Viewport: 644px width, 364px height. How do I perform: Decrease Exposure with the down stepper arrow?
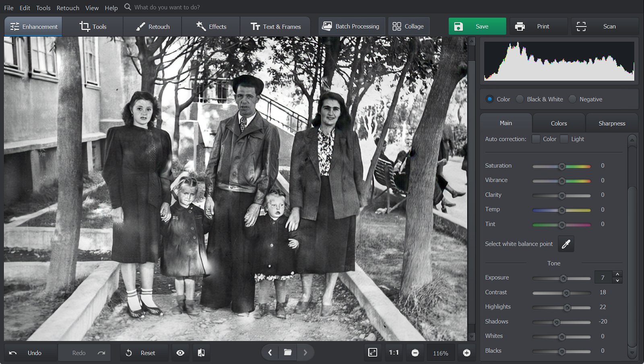click(x=617, y=280)
